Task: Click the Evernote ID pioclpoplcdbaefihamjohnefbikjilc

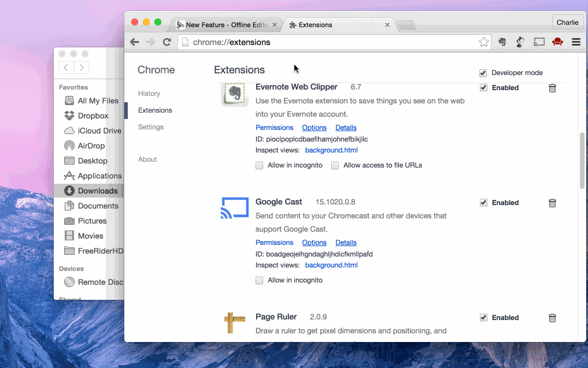Action: [x=317, y=139]
